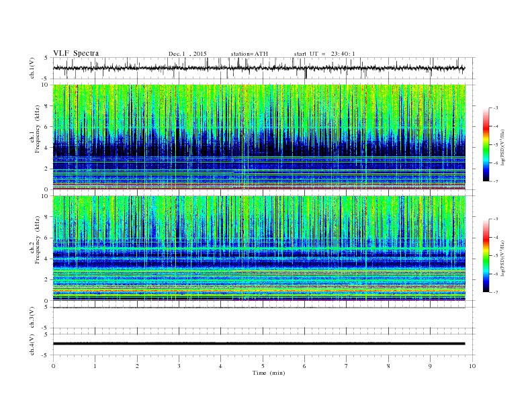Select the "Dec.1 , 2015" date text
The height and width of the screenshot is (411, 532).
click(187, 54)
